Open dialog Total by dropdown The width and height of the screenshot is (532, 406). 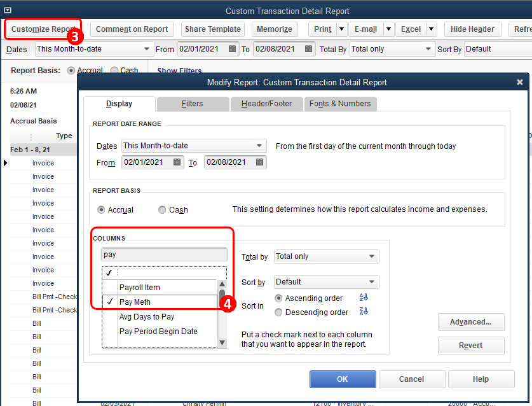point(372,256)
